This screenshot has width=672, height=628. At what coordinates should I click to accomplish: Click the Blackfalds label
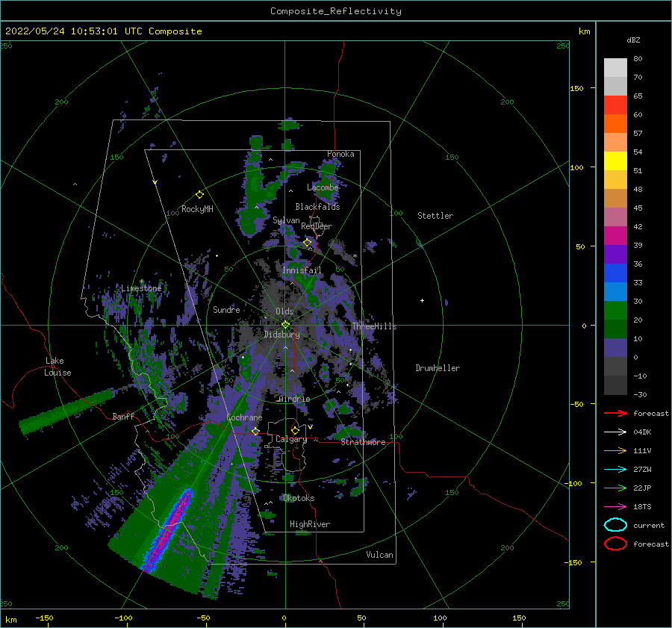317,207
